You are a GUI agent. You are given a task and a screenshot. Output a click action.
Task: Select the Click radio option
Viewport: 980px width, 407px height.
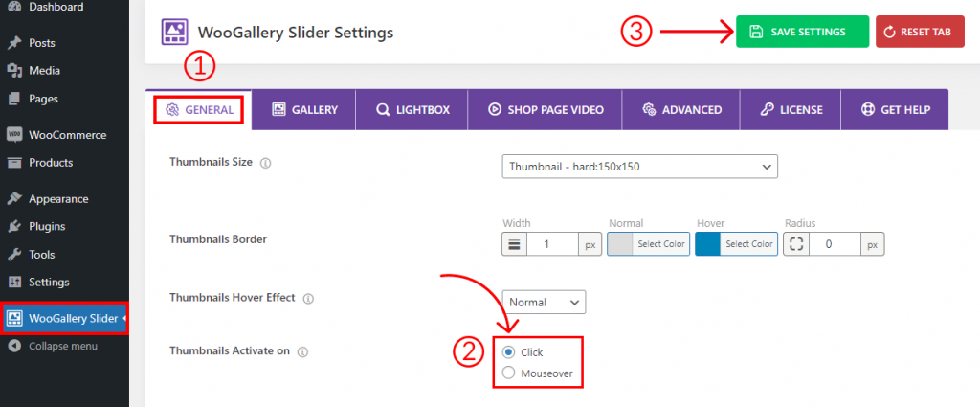coord(509,352)
